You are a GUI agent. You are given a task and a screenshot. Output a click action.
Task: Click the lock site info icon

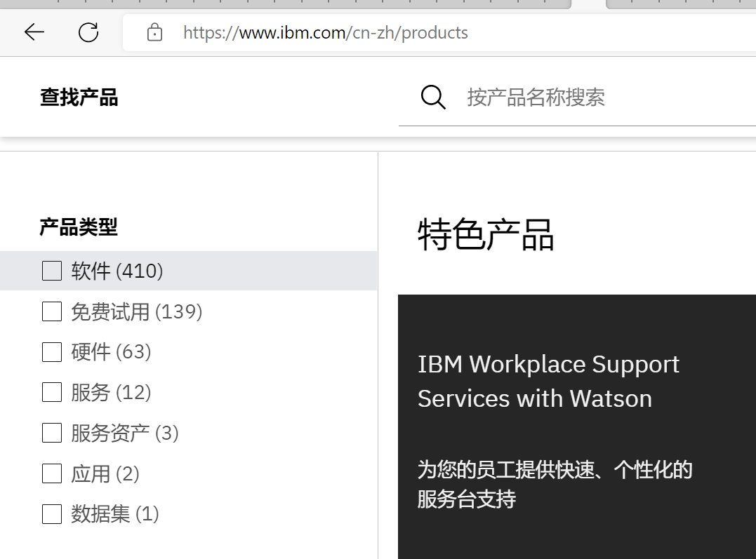click(x=154, y=33)
